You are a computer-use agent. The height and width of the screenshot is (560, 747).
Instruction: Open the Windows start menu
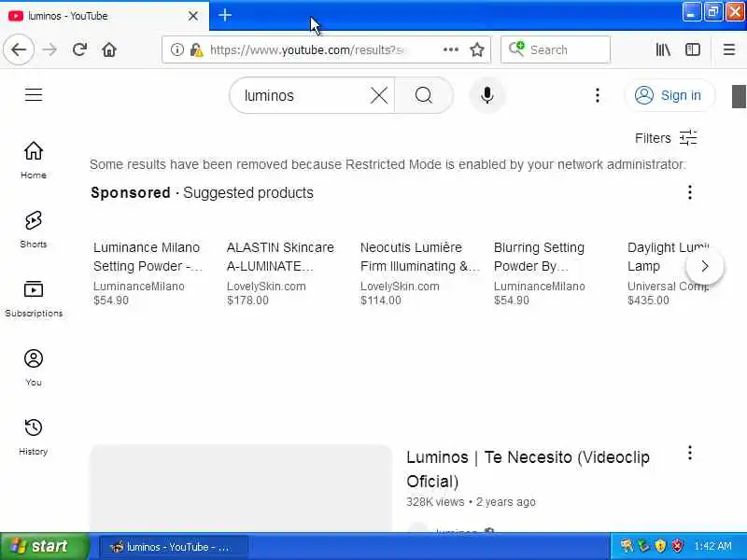(45, 546)
